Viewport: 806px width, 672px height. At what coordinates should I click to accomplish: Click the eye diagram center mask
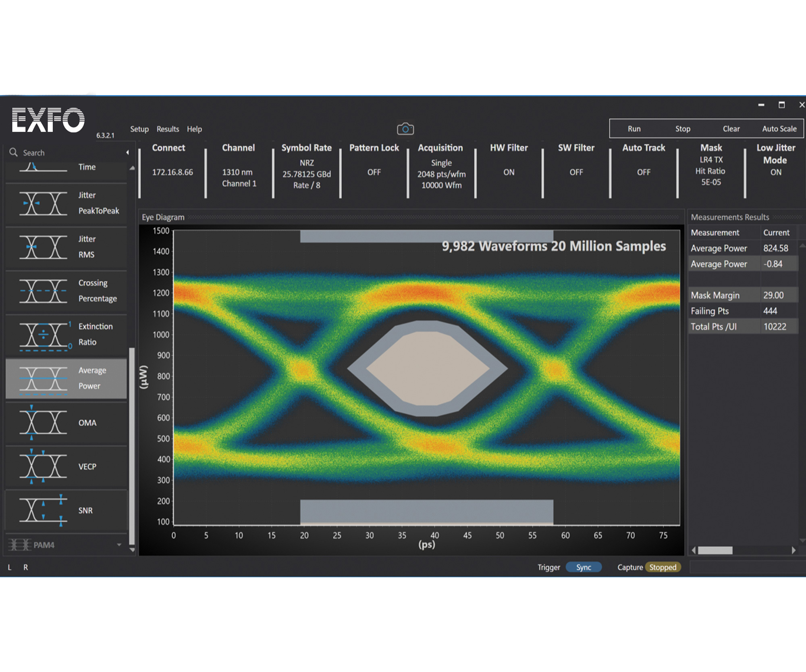point(428,368)
